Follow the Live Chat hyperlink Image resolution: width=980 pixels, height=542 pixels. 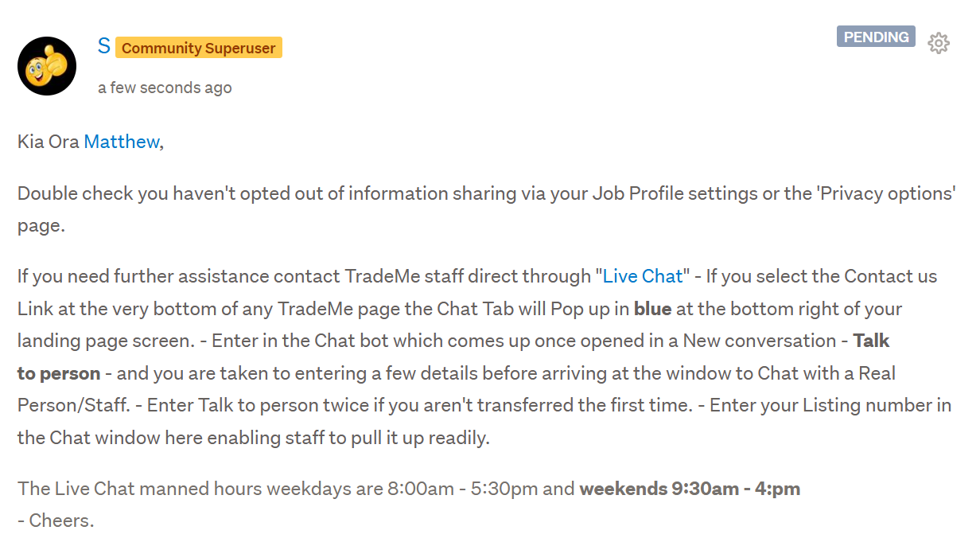tap(643, 276)
